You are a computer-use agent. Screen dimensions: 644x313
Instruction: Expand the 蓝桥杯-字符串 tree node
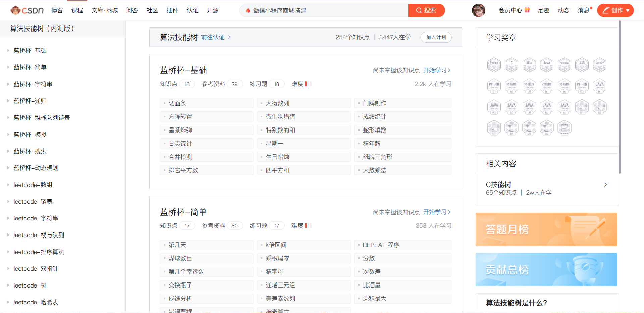coord(8,84)
